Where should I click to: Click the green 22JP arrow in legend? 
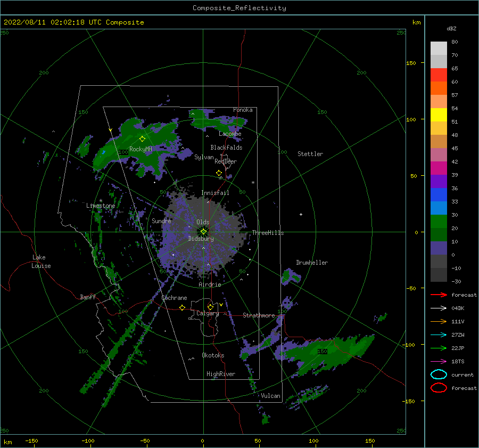[439, 348]
